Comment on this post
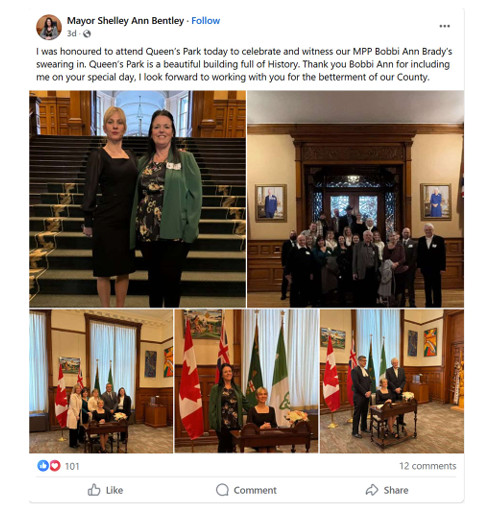The height and width of the screenshot is (517, 485). point(246,490)
